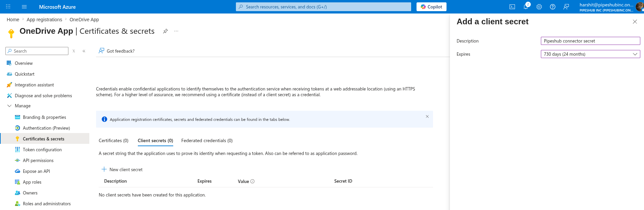The width and height of the screenshot is (644, 210).
Task: Open Certificates & secrets menu item
Action: (45, 139)
